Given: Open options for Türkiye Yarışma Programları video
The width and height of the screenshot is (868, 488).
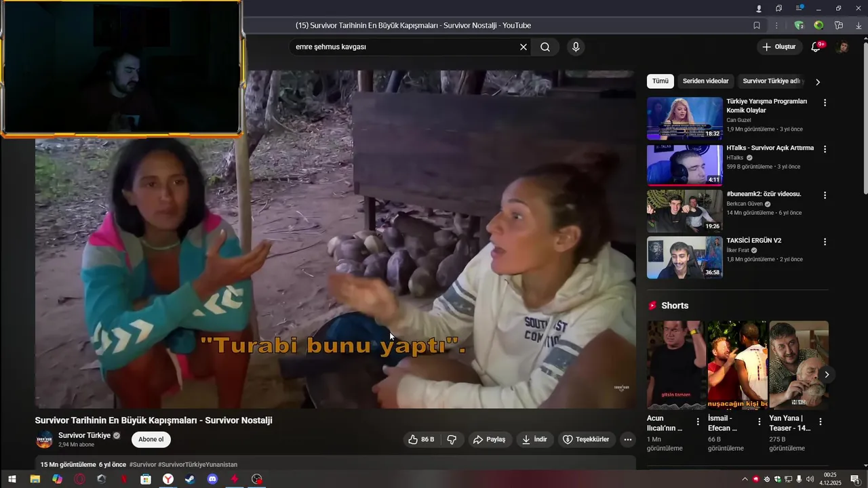Looking at the screenshot, I should click(825, 102).
